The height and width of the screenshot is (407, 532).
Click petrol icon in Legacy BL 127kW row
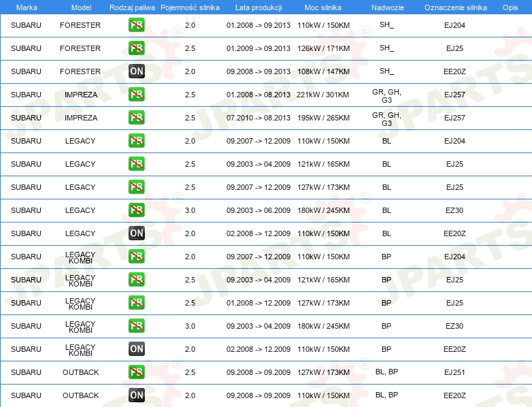pyautogui.click(x=136, y=186)
